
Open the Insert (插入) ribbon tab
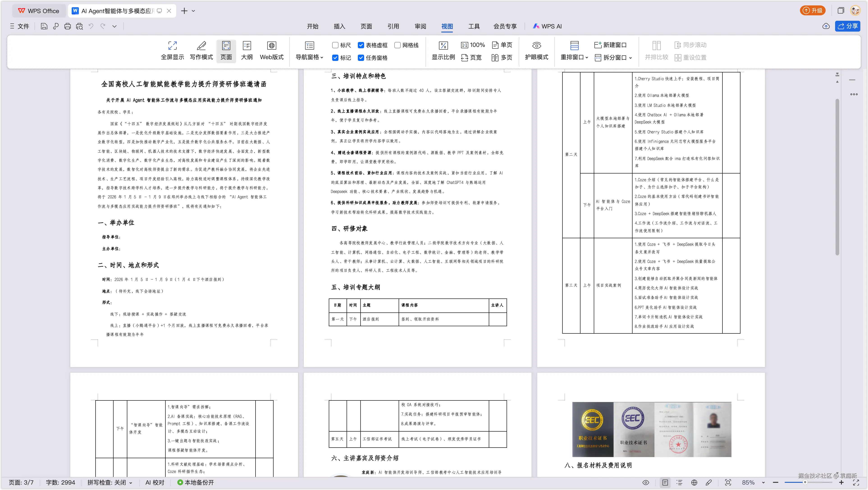pos(339,26)
